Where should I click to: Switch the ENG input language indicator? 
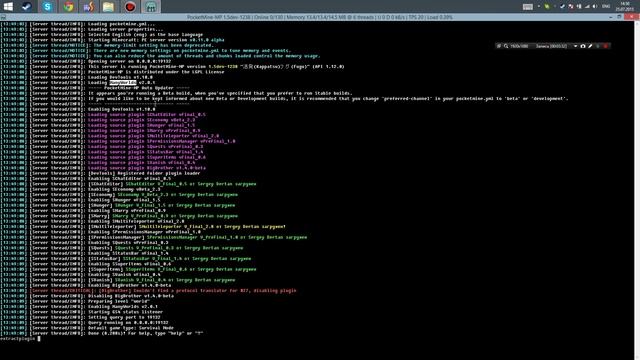606,7
